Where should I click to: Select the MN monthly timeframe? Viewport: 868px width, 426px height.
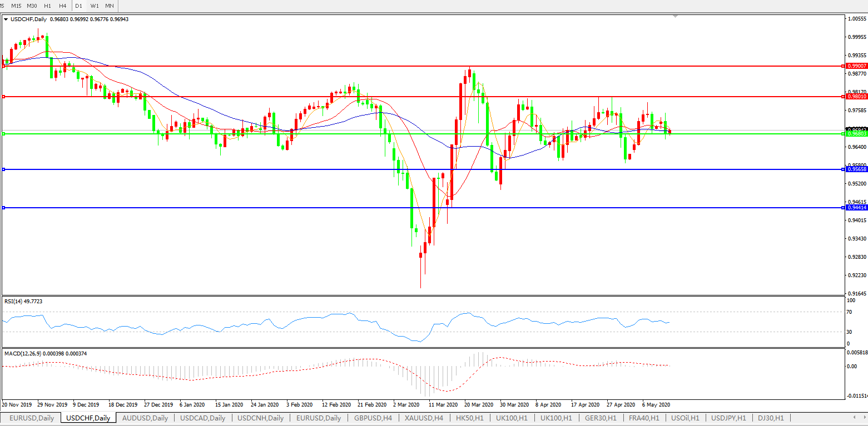pos(110,6)
